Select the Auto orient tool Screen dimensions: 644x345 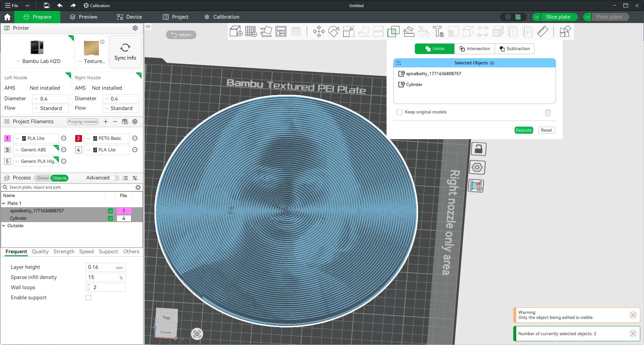coord(266,31)
